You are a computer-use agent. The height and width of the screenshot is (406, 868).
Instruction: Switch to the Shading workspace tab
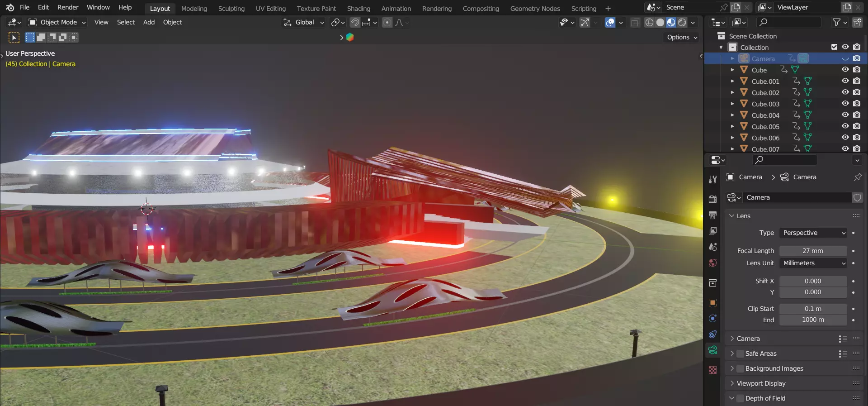(x=359, y=9)
